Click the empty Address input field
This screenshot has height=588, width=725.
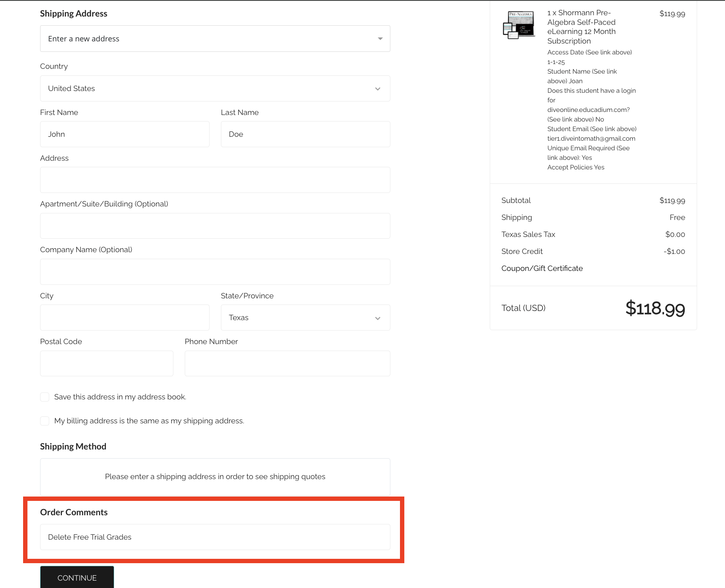click(x=215, y=180)
